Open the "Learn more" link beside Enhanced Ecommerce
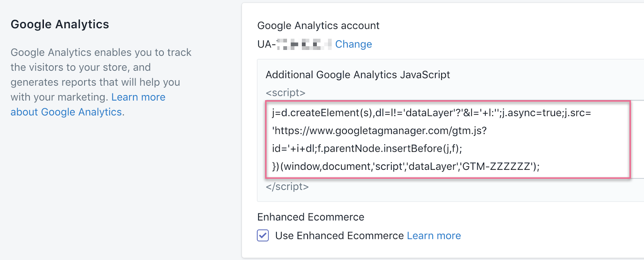644x260 pixels. [x=433, y=236]
